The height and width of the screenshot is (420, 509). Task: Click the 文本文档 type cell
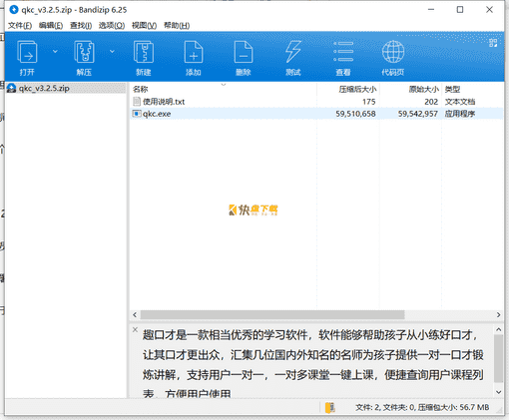460,102
